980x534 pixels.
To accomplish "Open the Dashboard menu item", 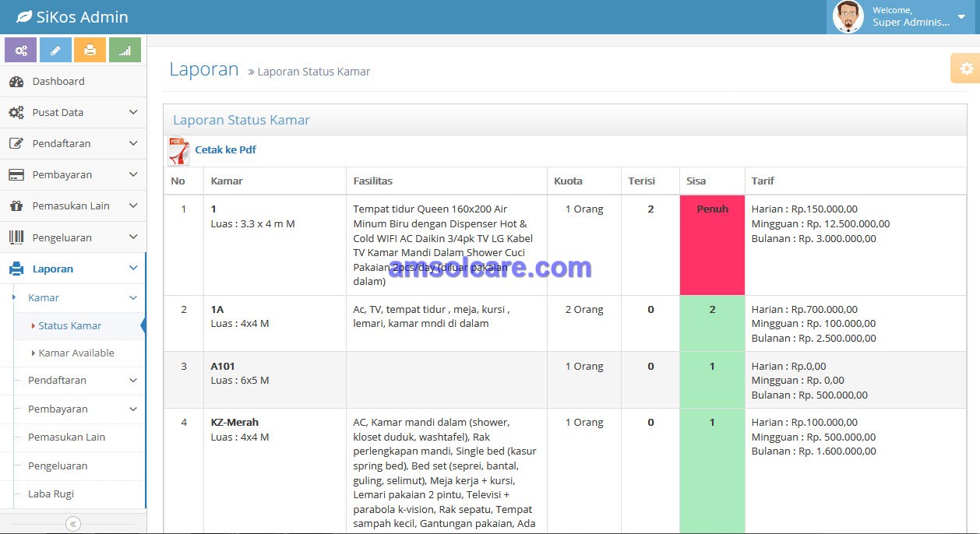I will (x=73, y=81).
